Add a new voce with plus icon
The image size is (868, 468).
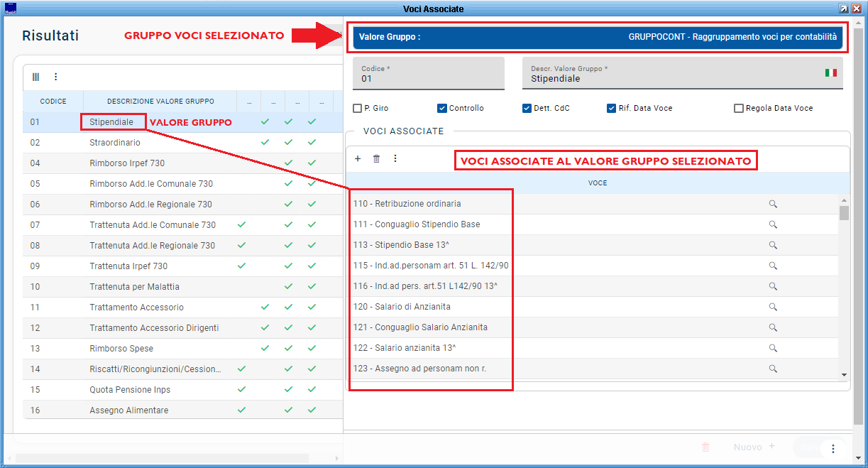tap(358, 158)
